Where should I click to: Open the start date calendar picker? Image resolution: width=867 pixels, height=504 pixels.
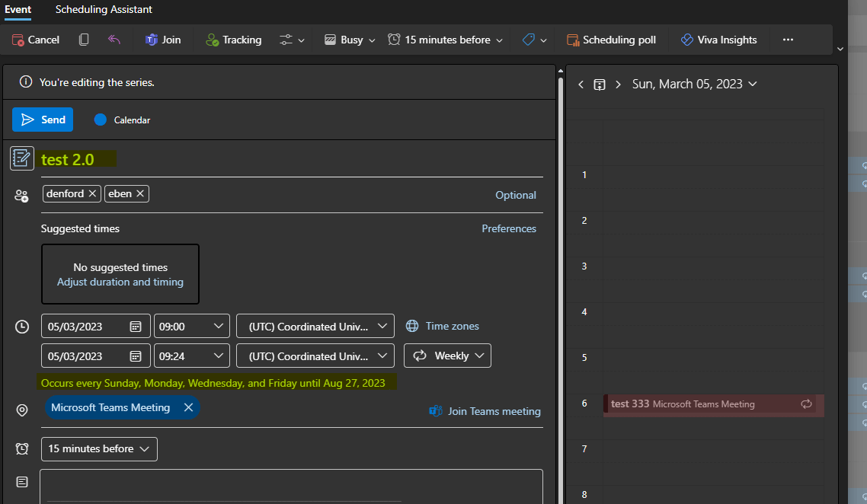point(136,327)
